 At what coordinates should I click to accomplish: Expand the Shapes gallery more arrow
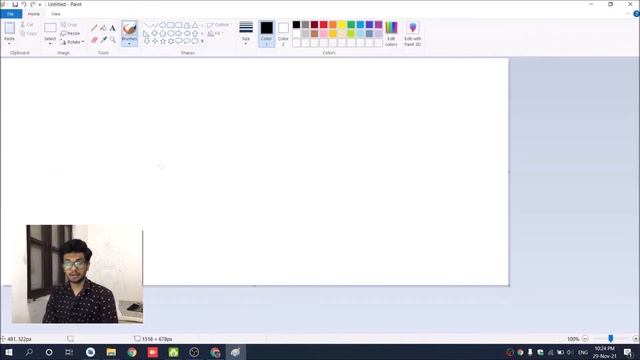click(x=202, y=41)
